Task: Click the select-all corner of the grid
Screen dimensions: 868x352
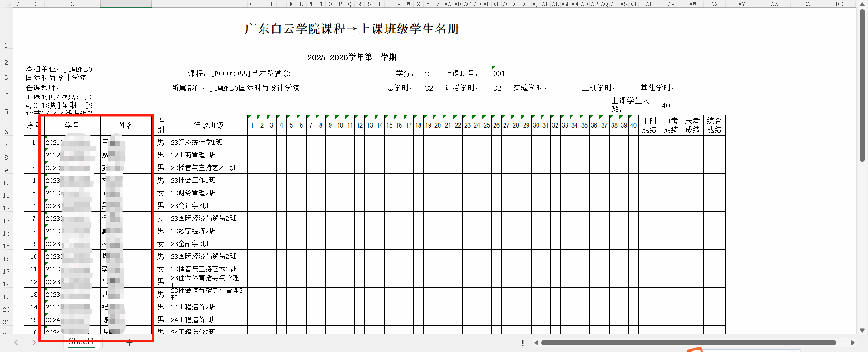Action: [x=6, y=4]
